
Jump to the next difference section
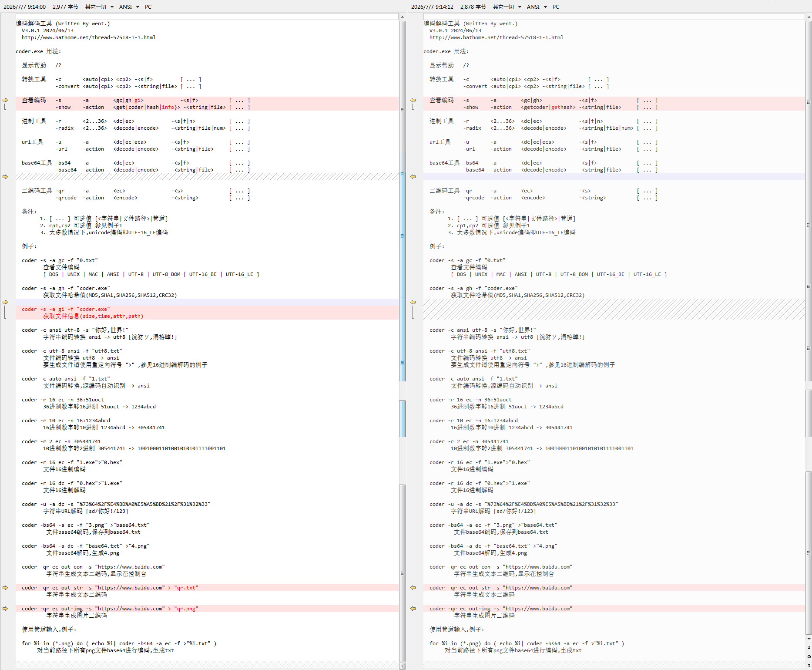tap(809, 665)
